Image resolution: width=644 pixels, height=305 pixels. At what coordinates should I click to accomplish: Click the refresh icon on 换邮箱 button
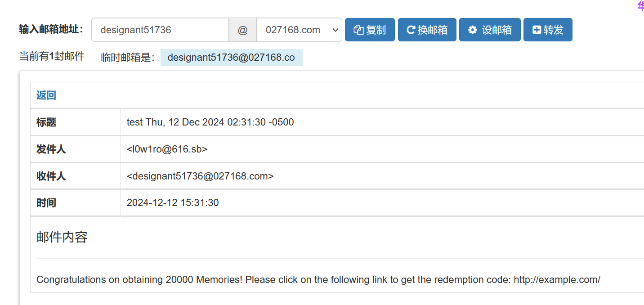coord(411,30)
